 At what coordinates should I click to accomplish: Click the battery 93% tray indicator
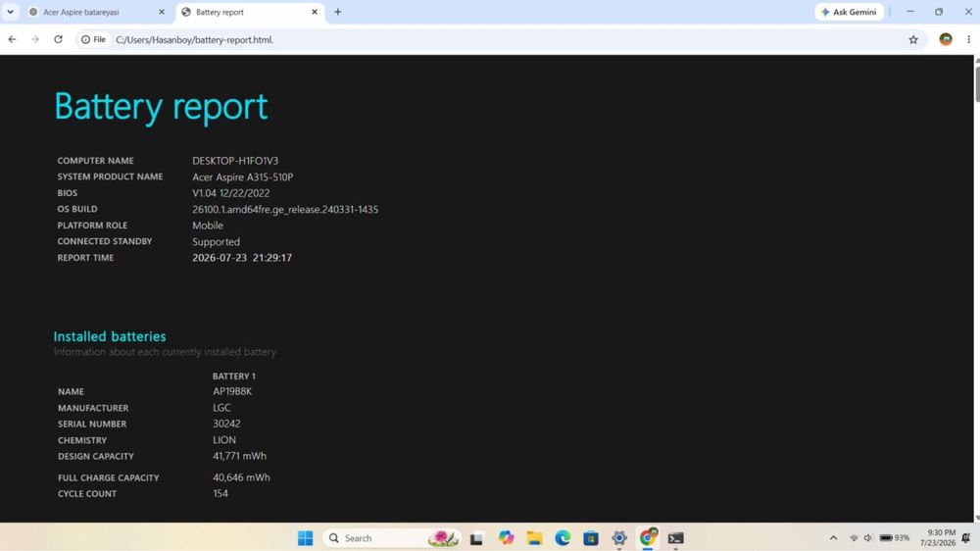pos(895,538)
